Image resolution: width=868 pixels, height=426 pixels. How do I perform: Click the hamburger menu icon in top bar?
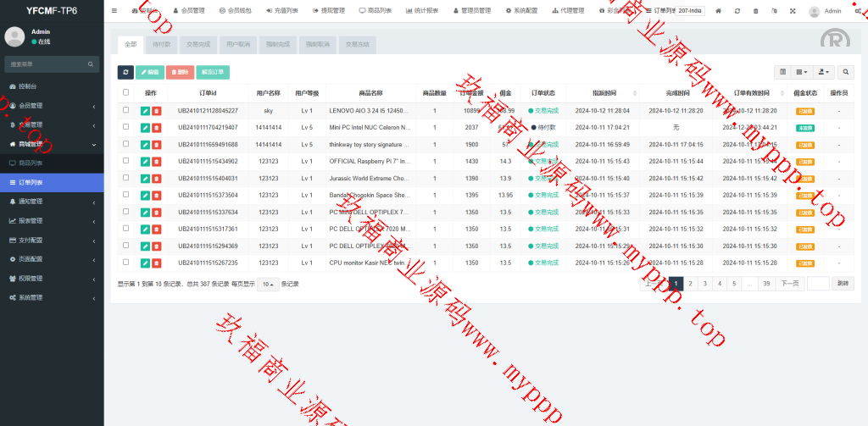click(x=114, y=11)
